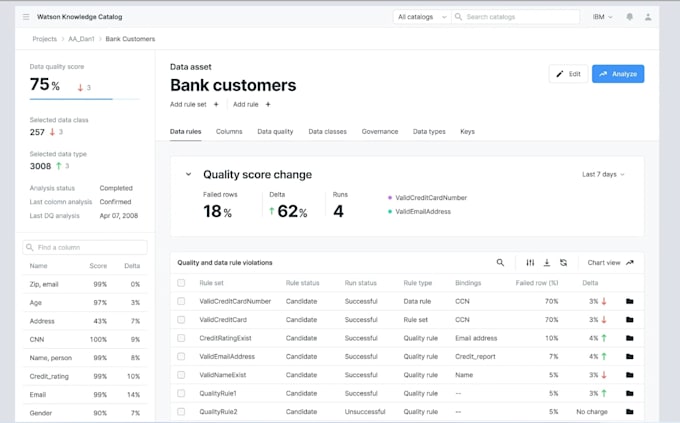680x423 pixels.
Task: Switch to the Governance tab
Action: (379, 131)
